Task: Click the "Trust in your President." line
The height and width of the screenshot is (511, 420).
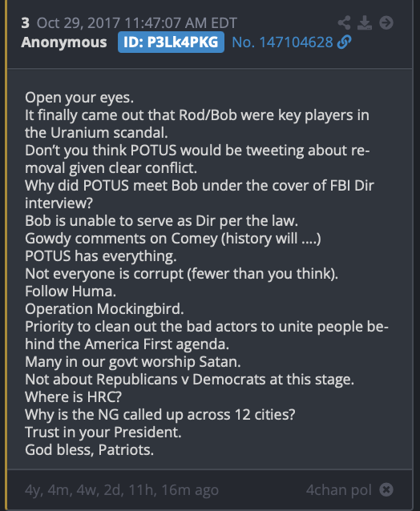Action: (103, 433)
